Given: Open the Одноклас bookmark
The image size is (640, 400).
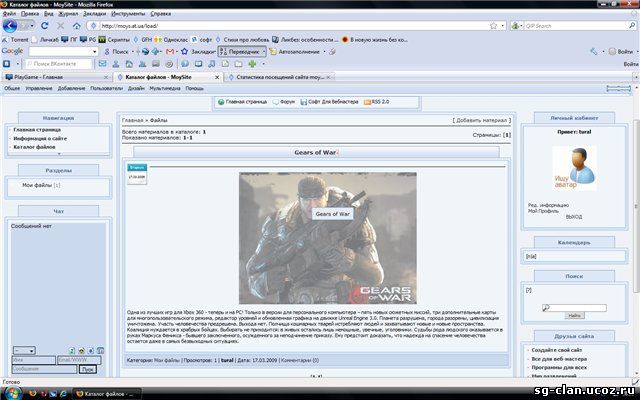Looking at the screenshot, I should pos(171,40).
